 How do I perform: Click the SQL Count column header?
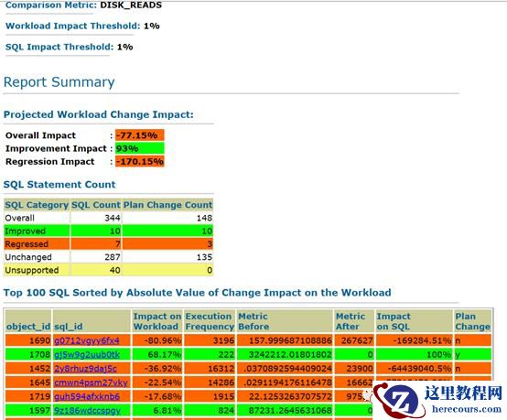pyautogui.click(x=96, y=205)
